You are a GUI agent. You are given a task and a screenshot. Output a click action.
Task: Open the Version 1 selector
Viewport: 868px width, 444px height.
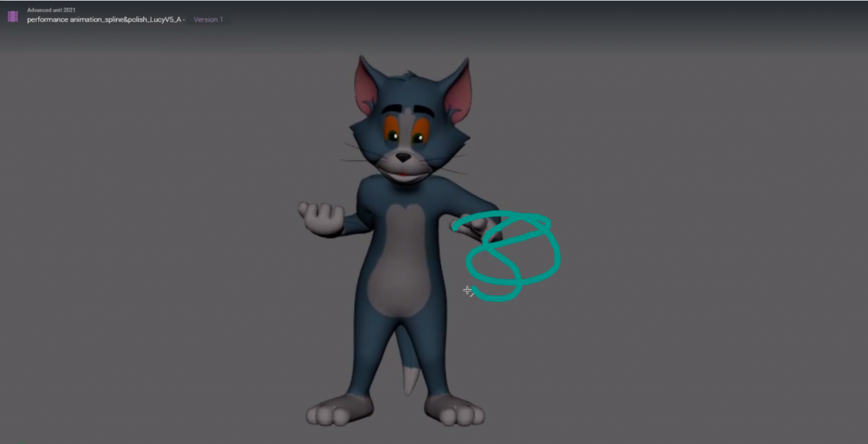click(209, 19)
